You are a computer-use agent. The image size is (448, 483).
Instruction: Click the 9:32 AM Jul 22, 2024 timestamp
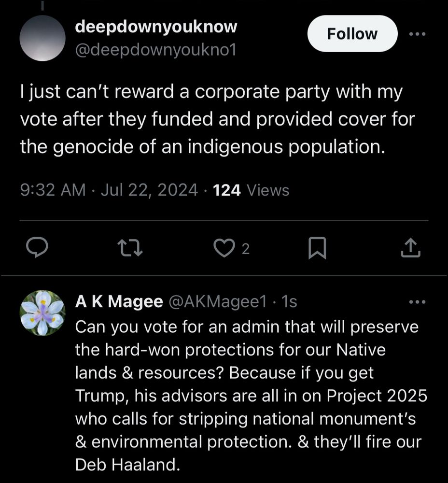click(x=109, y=190)
